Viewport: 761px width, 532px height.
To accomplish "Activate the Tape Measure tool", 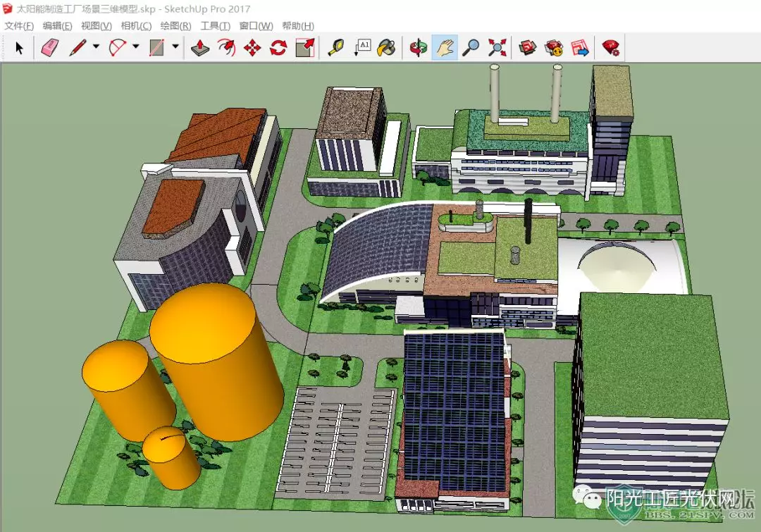I will point(336,48).
